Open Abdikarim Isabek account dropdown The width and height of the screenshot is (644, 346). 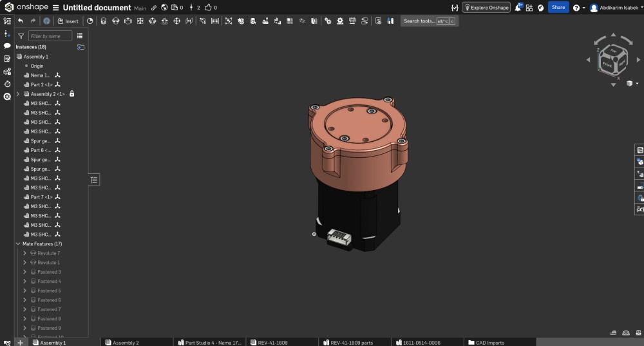coord(616,8)
